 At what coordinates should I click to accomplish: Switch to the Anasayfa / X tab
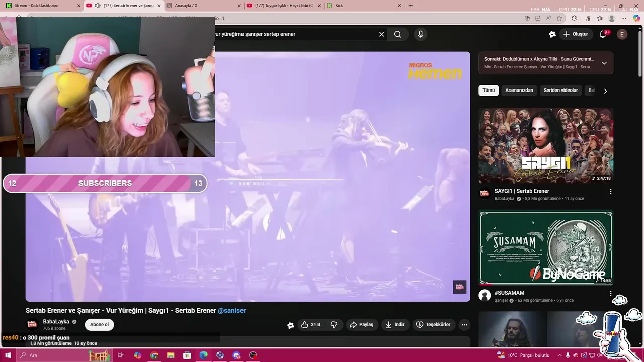pos(204,6)
